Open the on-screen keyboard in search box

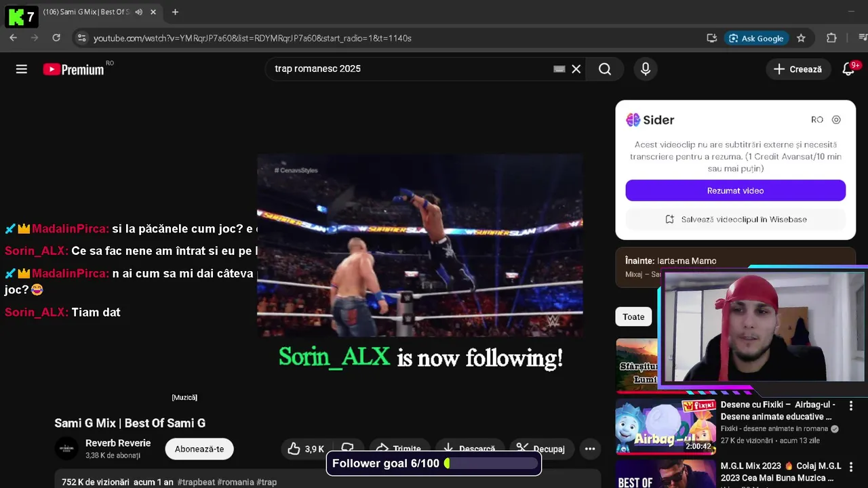[559, 69]
